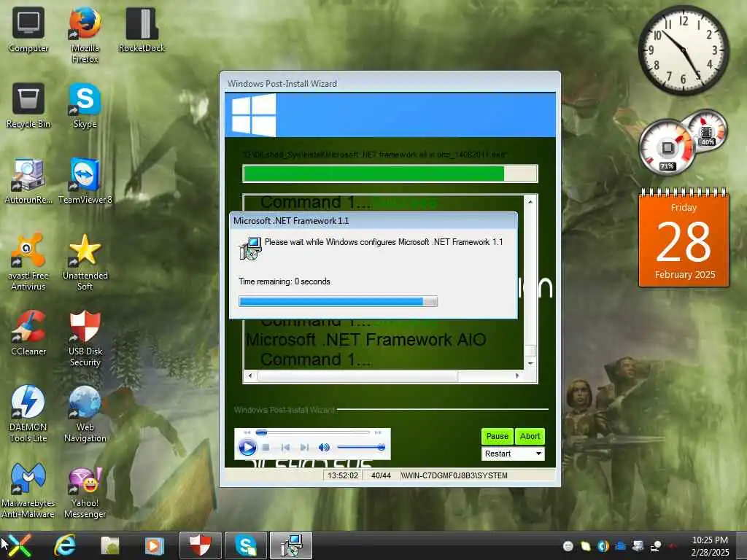Click the Microsoft .NET Framework 1.1 title bar
Viewport: 747px width, 560px height.
point(373,221)
